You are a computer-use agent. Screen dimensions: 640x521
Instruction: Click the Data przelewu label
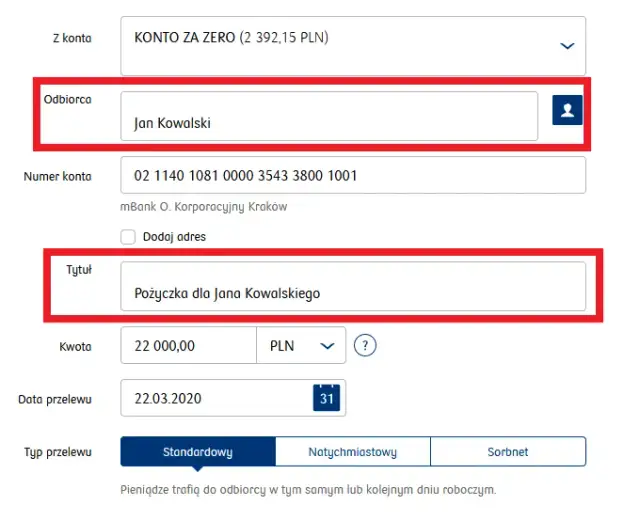pos(55,399)
